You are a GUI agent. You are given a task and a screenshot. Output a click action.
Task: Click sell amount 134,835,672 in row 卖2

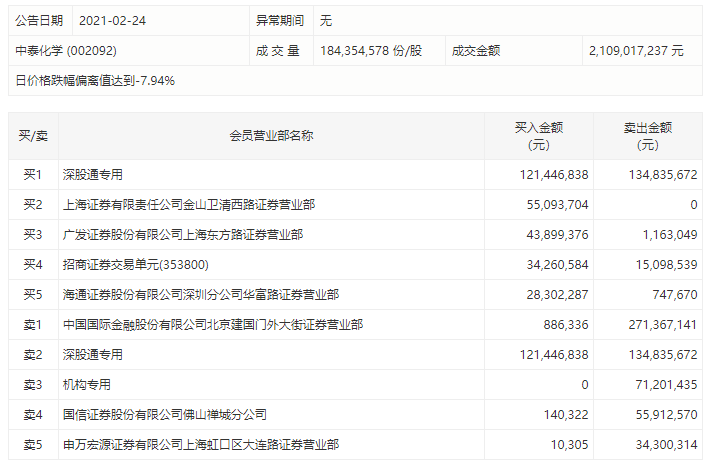coord(663,355)
